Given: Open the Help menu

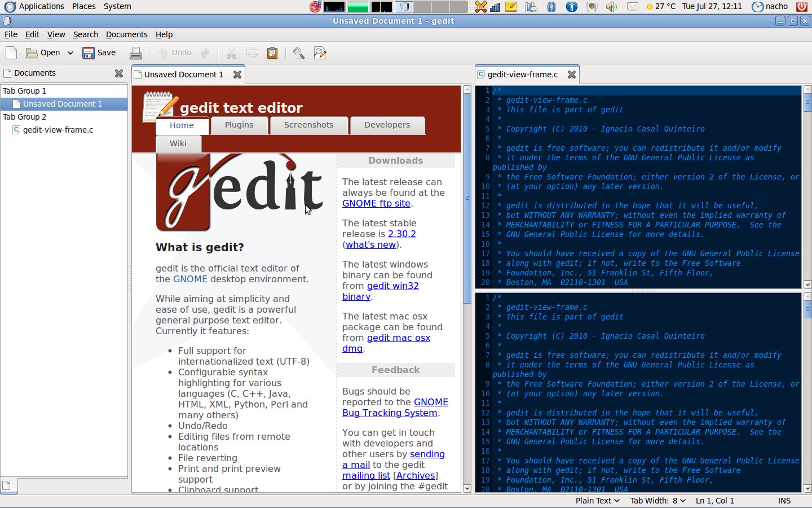Looking at the screenshot, I should pyautogui.click(x=164, y=34).
